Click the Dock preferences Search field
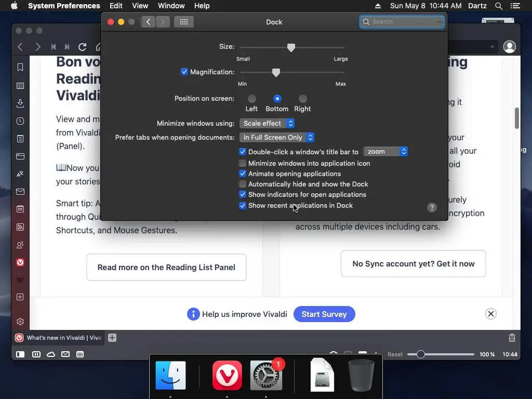Screen dimensions: 532x399 point(402,22)
